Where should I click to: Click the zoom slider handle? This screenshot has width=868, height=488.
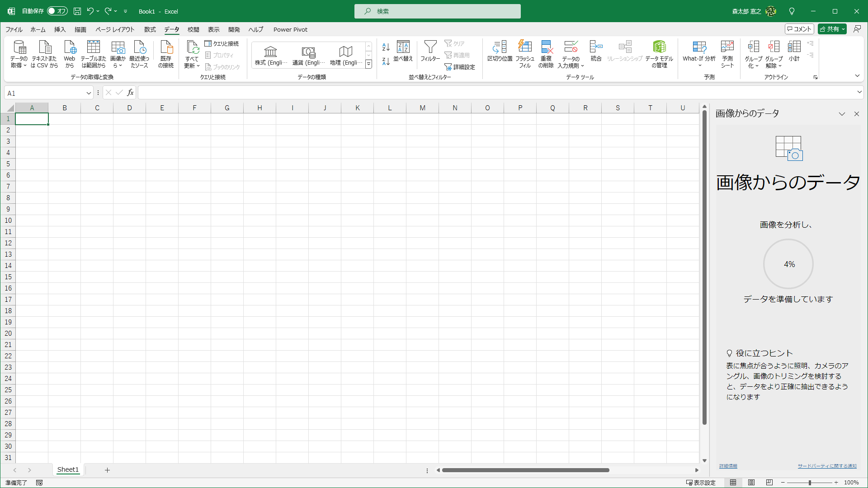tap(810, 483)
